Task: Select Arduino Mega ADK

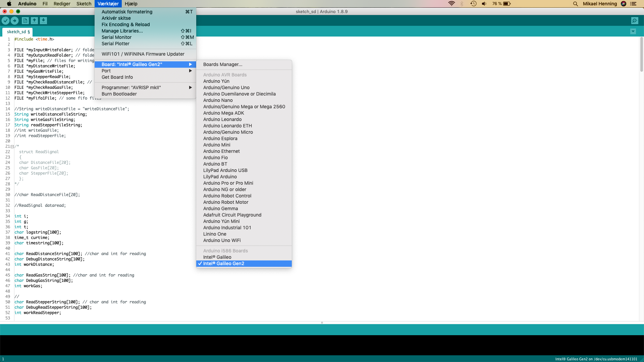Action: pos(244,113)
